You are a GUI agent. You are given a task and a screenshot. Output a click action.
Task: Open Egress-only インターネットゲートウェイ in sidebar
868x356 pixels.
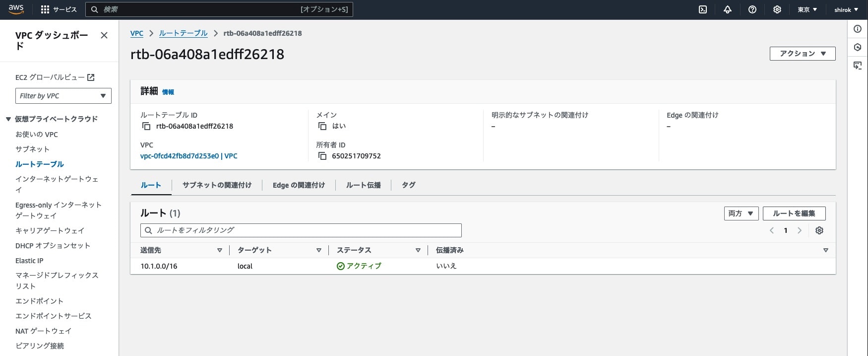coord(59,211)
